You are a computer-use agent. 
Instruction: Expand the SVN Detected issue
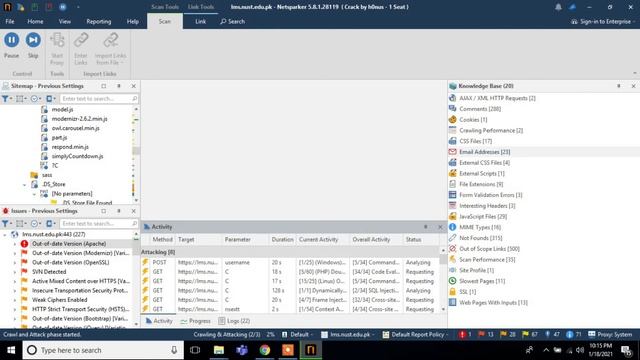(15, 272)
